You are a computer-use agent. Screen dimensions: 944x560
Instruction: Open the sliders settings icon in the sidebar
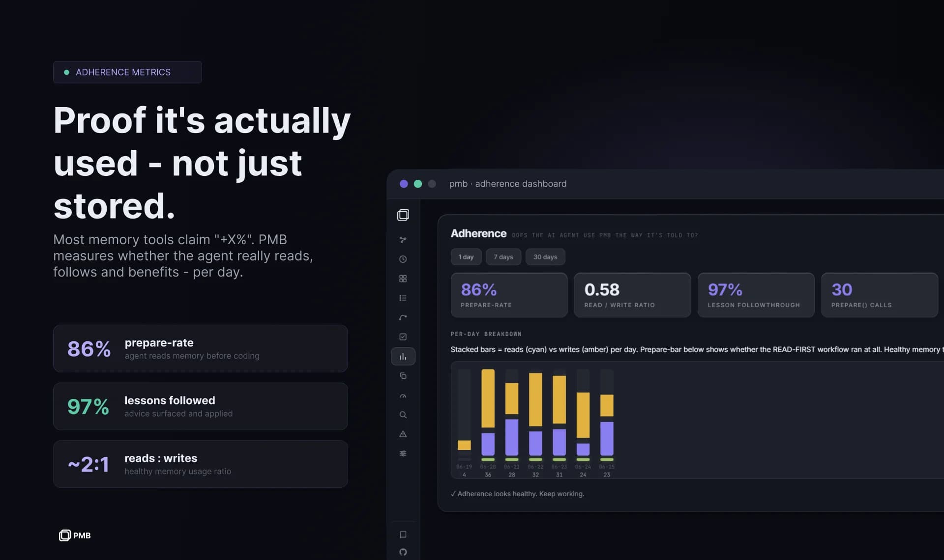point(403,453)
